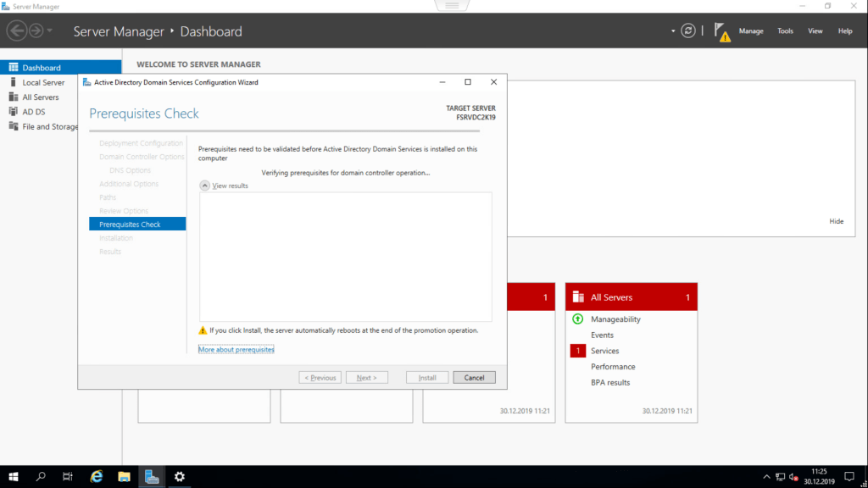Click the back navigation arrow
The height and width of the screenshot is (488, 868).
click(16, 31)
